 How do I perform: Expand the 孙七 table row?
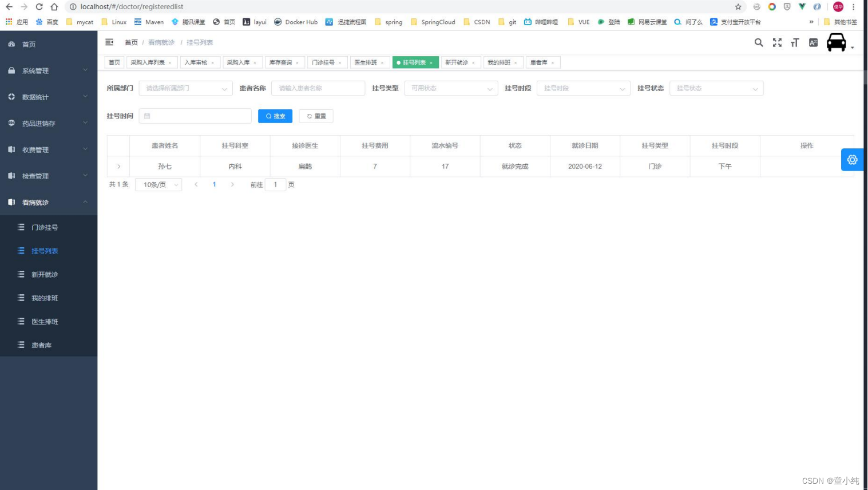(x=118, y=167)
